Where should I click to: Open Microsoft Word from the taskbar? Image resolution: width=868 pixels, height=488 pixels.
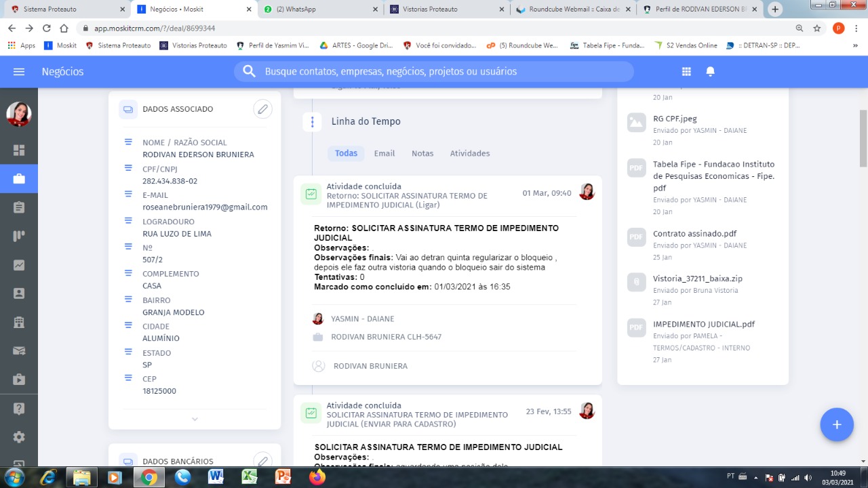coord(216,476)
